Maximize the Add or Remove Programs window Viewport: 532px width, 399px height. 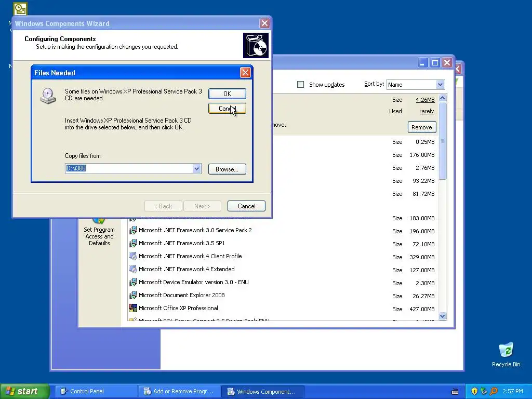435,63
